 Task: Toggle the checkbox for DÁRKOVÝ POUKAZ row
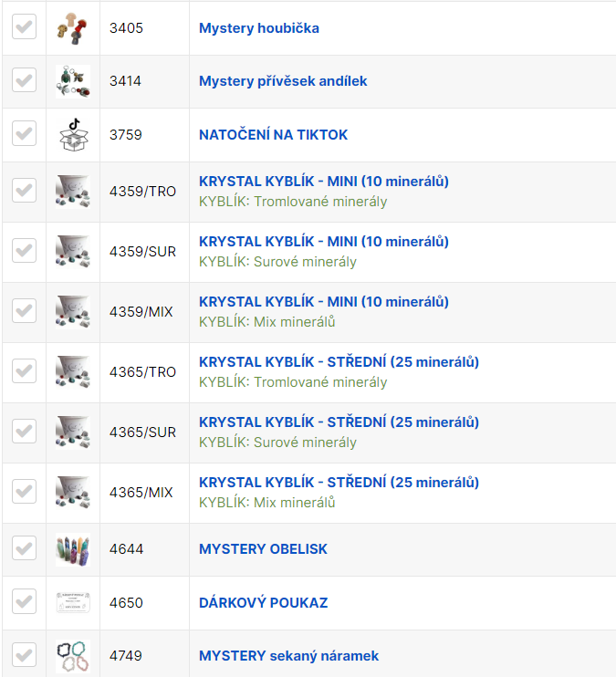pyautogui.click(x=24, y=602)
